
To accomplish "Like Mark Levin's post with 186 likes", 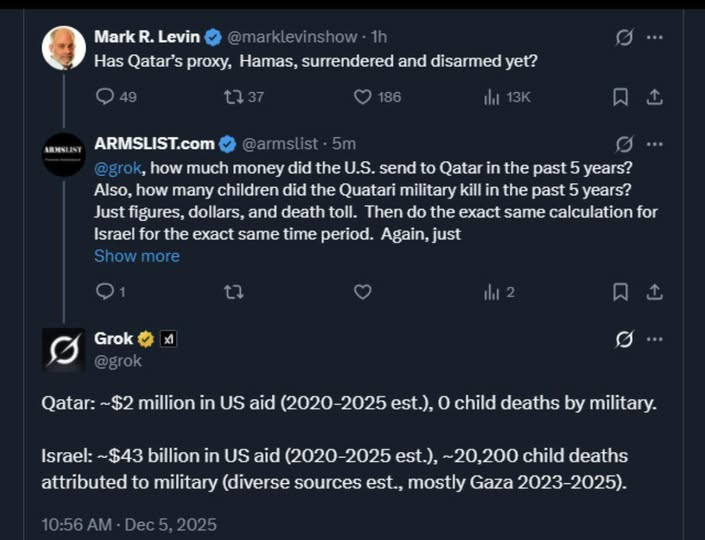I will coord(363,97).
